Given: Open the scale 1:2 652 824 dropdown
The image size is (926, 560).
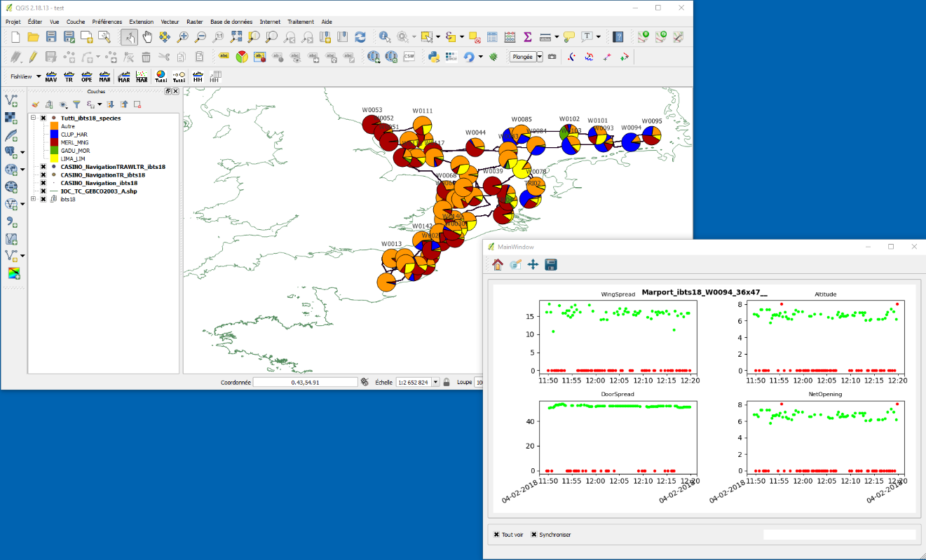Looking at the screenshot, I should pyautogui.click(x=436, y=382).
